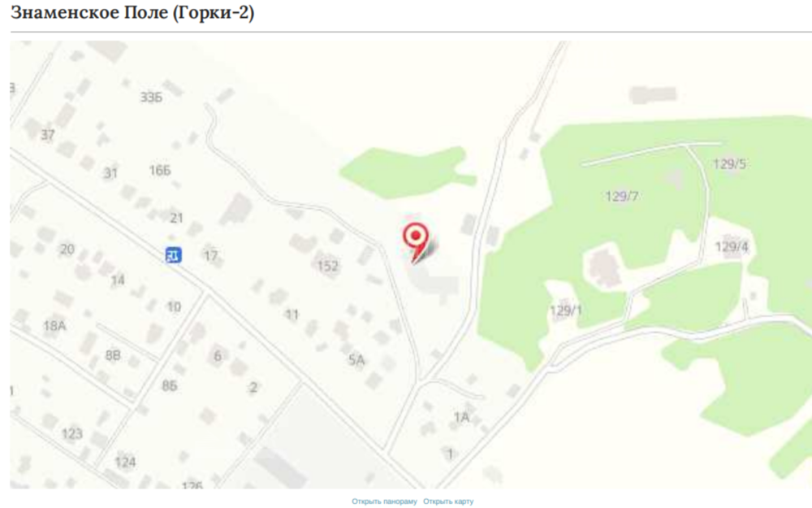This screenshot has width=812, height=508.
Task: Click building label 129/1
Action: tap(566, 310)
